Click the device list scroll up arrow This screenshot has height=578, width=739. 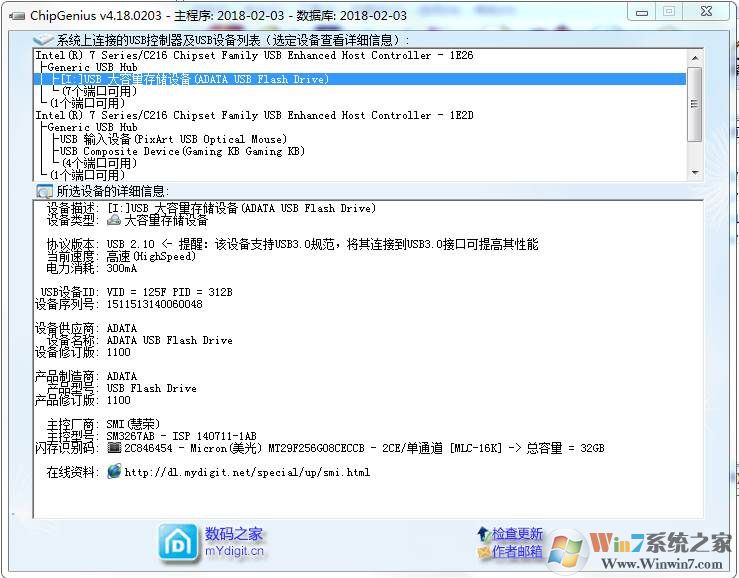point(695,58)
